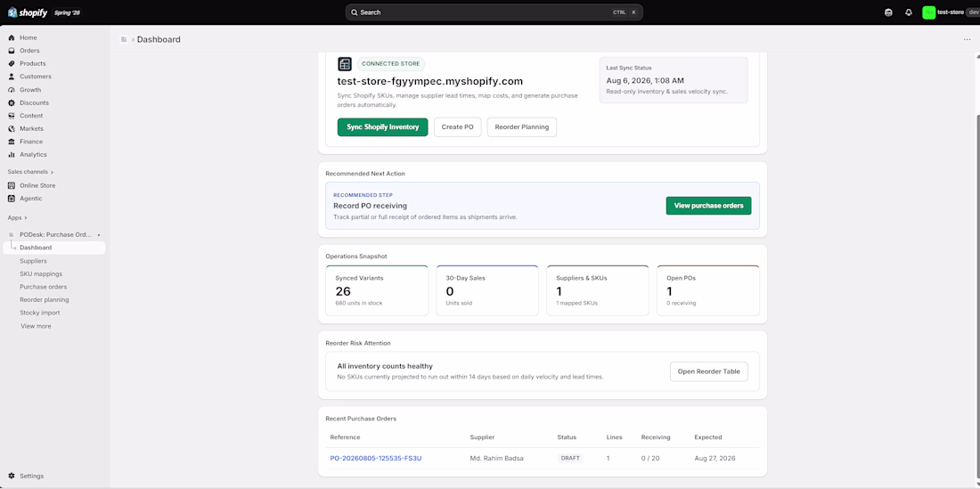Click the Suppliers & SKUs card
The image size is (980, 489).
coord(598,290)
